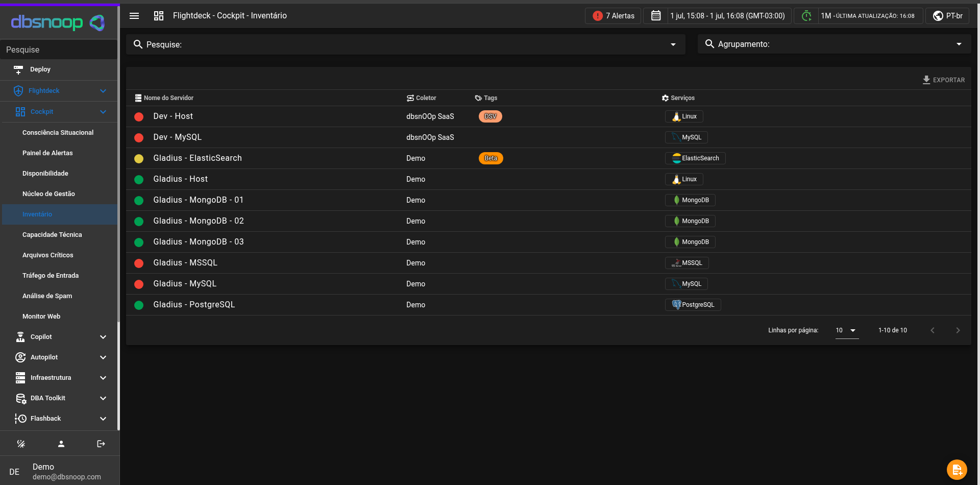Click the EXPORTAR download button
The height and width of the screenshot is (485, 980).
tap(944, 80)
